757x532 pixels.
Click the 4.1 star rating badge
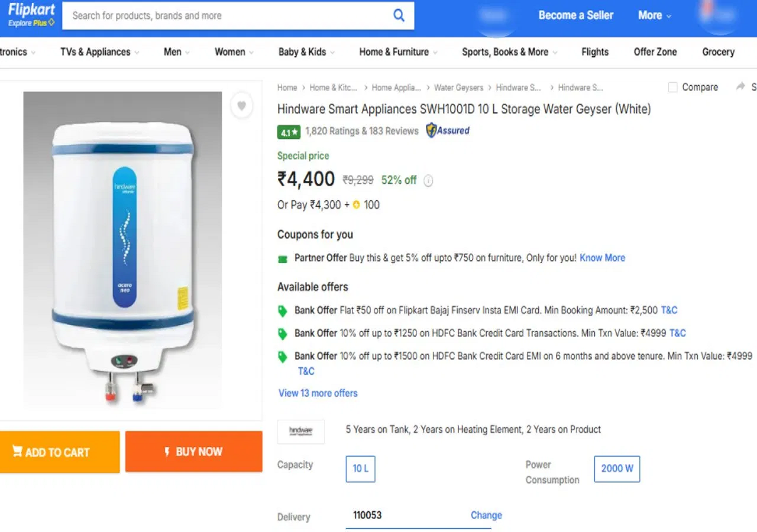289,132
